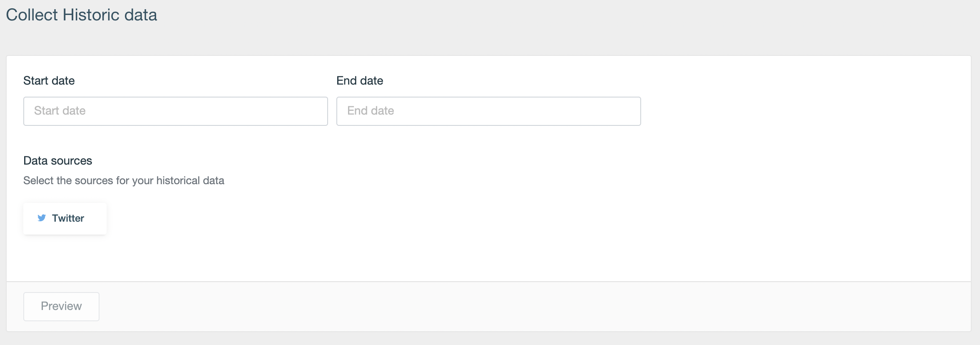Click the Twitter bird icon
Viewport: 980px width, 345px height.
pyautogui.click(x=42, y=218)
